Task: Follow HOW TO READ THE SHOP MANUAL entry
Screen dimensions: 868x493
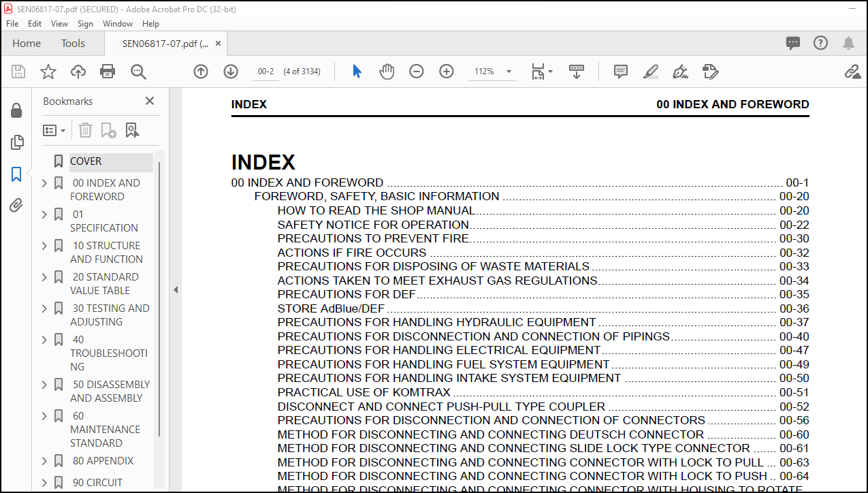Action: [x=376, y=210]
